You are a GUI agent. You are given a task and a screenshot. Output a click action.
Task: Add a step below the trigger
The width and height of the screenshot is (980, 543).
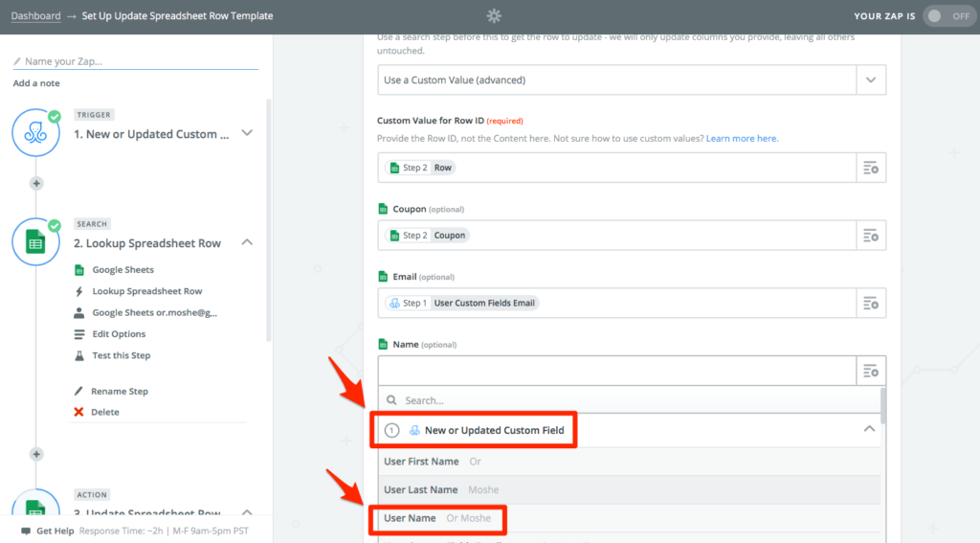pyautogui.click(x=36, y=183)
